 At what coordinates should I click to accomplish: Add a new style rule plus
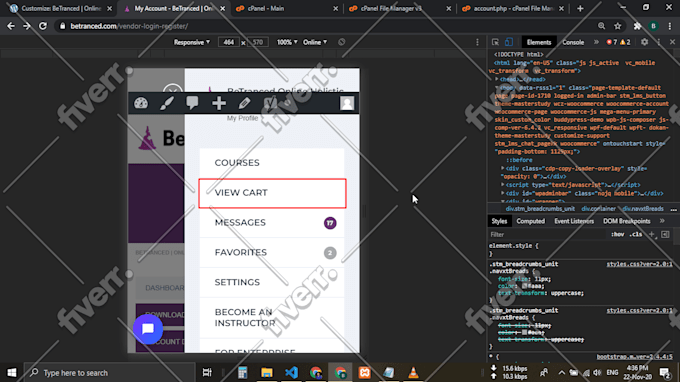[x=651, y=235]
